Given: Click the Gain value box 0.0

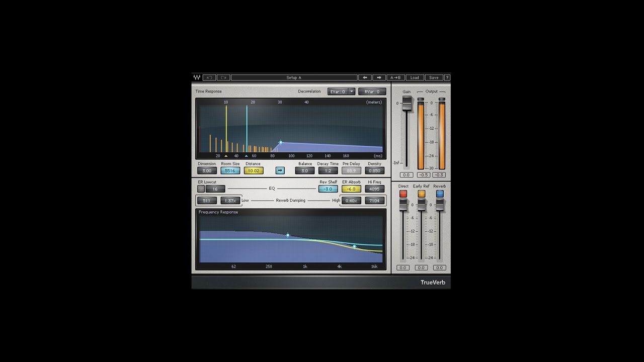Looking at the screenshot, I should [x=407, y=175].
